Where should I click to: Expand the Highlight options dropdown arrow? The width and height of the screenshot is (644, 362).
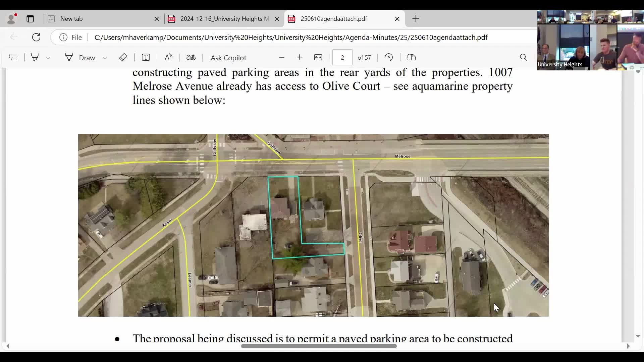[48, 58]
